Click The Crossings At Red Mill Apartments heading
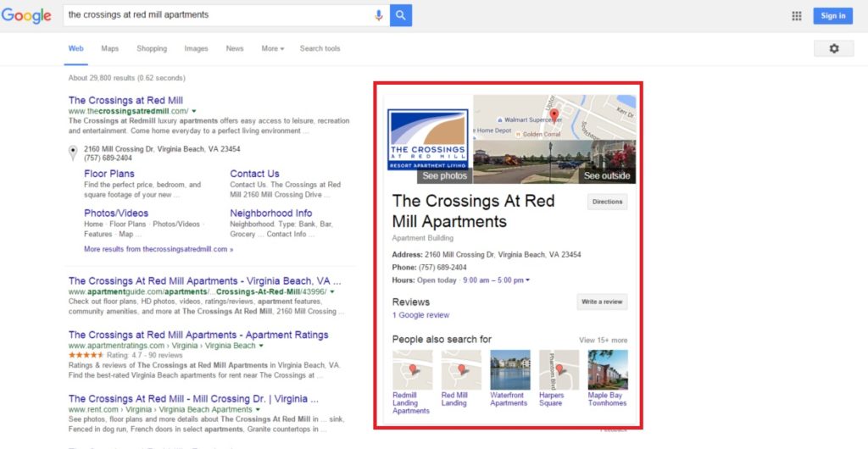The height and width of the screenshot is (449, 868). point(473,211)
